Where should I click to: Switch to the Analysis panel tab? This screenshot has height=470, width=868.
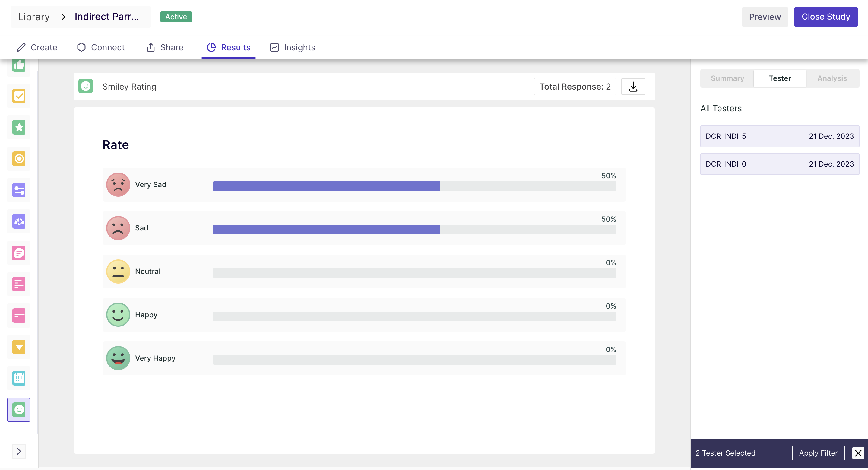[x=832, y=78]
